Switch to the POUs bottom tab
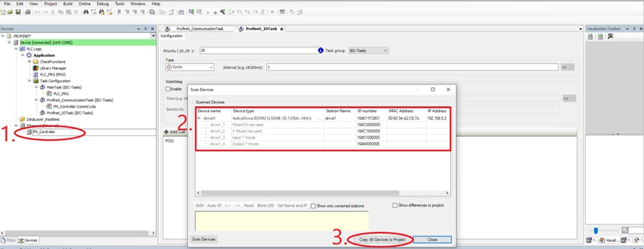The height and width of the screenshot is (249, 644). tap(8, 240)
